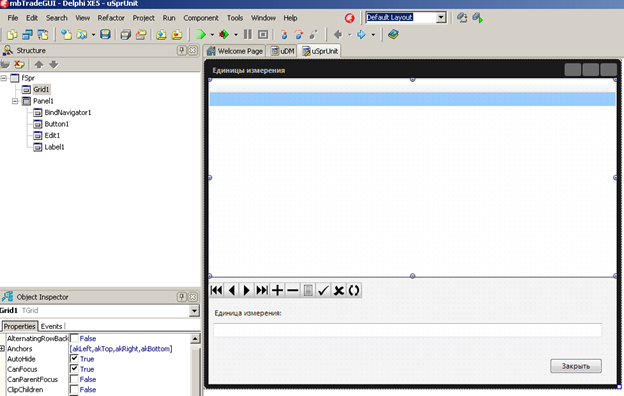Collapse the Panel1 tree node

pos(15,101)
